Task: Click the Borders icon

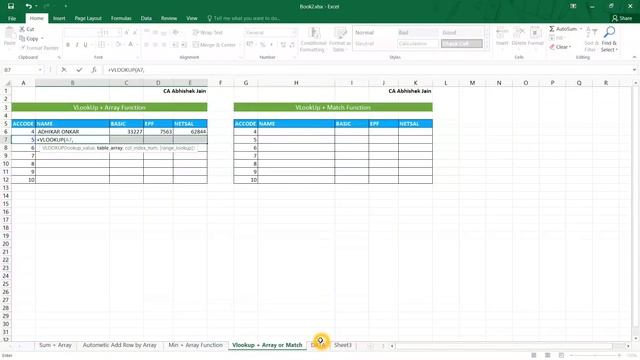Action: click(x=101, y=44)
